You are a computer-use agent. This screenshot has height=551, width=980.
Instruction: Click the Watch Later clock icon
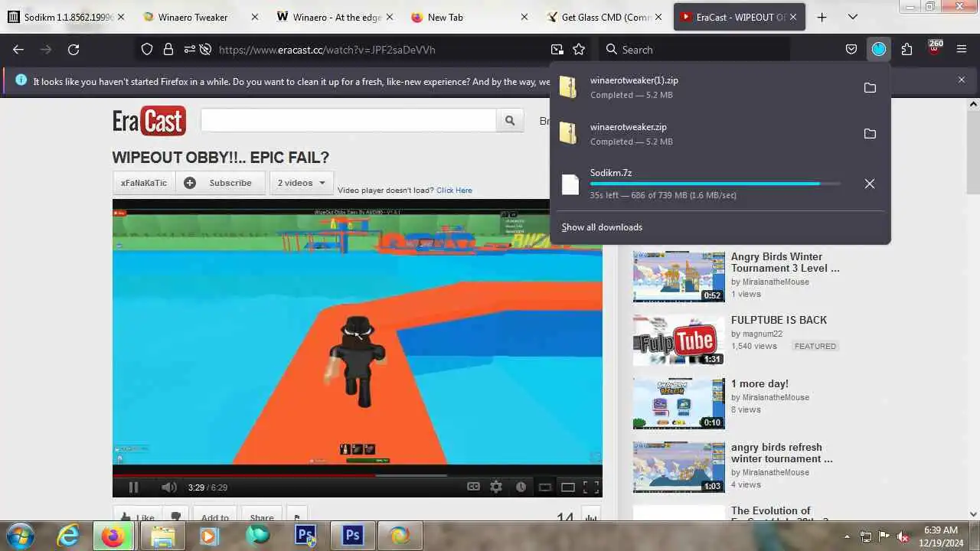(521, 487)
